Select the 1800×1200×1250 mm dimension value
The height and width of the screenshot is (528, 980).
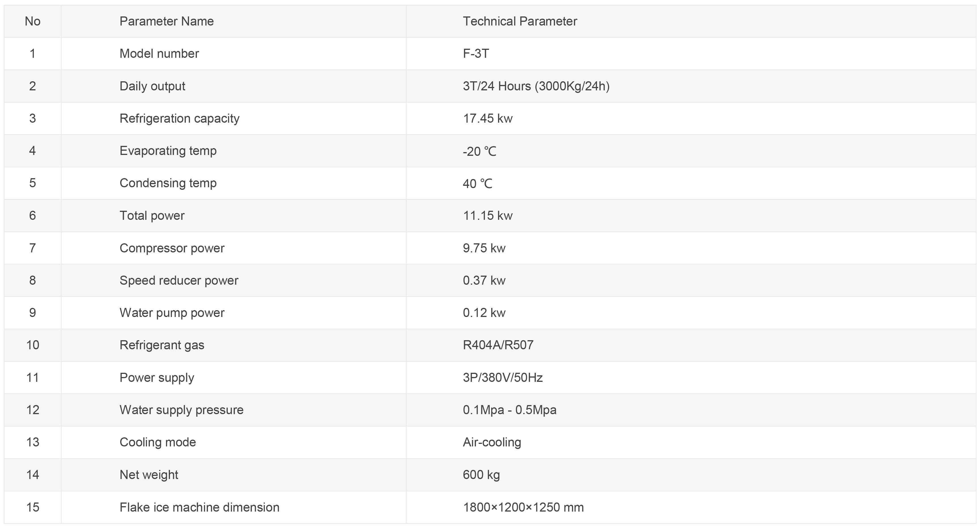click(523, 507)
